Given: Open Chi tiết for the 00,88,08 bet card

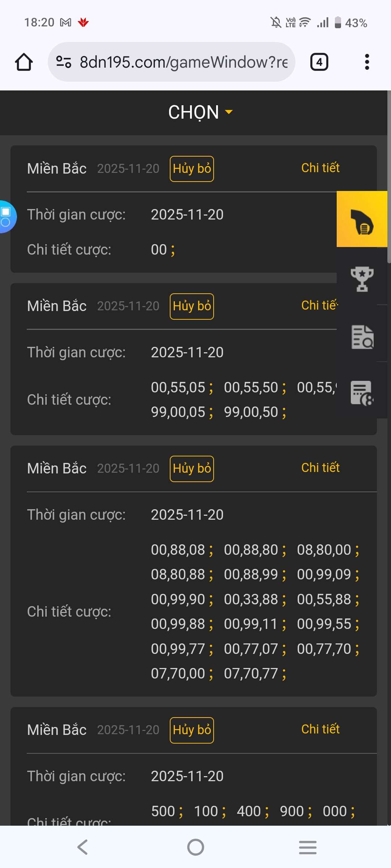Looking at the screenshot, I should point(320,468).
